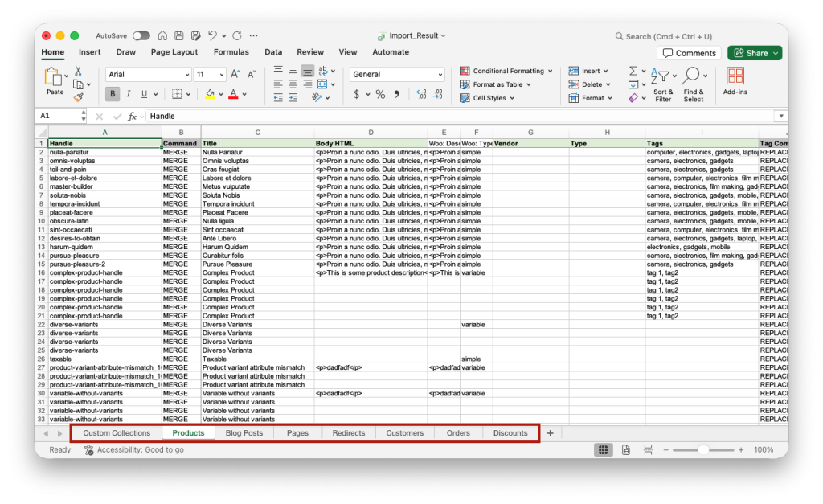Apply the fill color bucket
The width and height of the screenshot is (823, 504).
[210, 94]
